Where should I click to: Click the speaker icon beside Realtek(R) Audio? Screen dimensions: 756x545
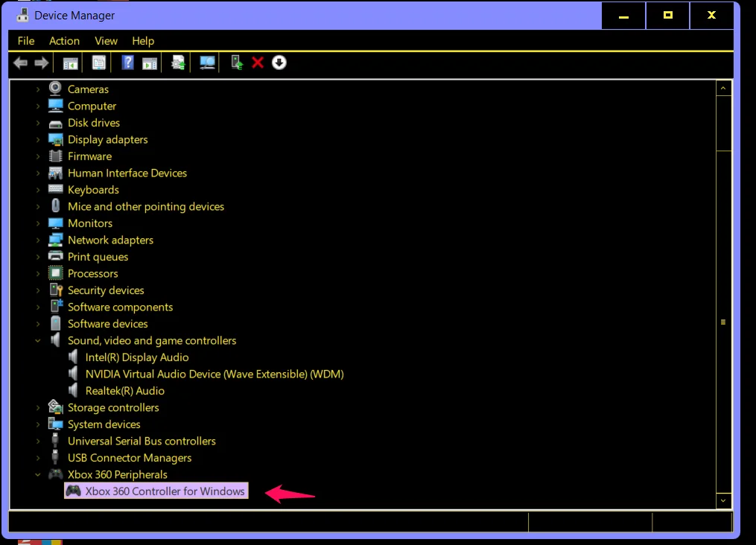tap(73, 390)
